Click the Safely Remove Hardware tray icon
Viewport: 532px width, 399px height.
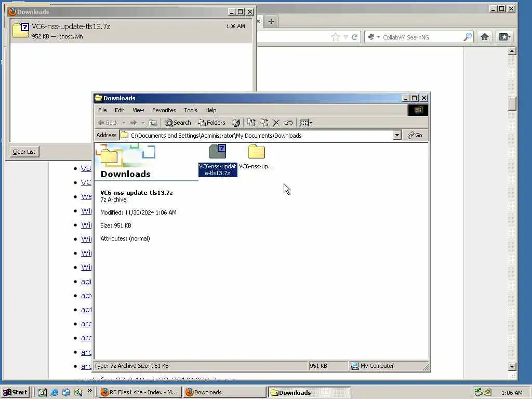pyautogui.click(x=478, y=392)
